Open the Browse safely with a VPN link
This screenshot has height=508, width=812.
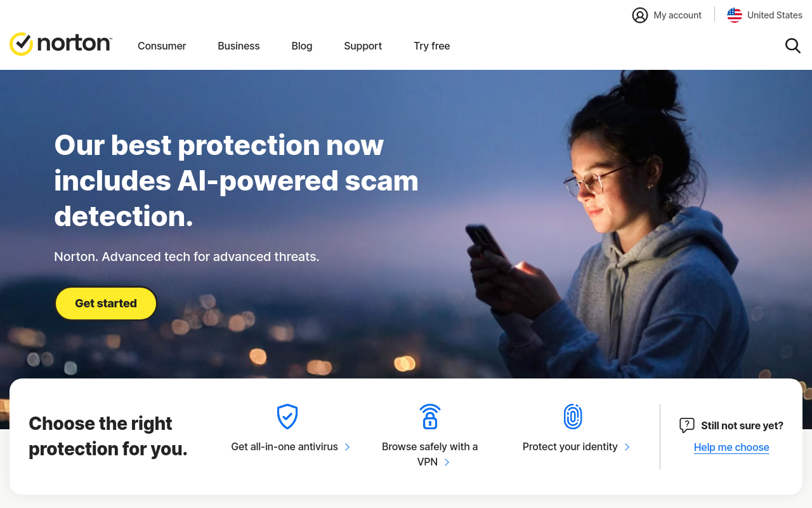click(x=430, y=454)
